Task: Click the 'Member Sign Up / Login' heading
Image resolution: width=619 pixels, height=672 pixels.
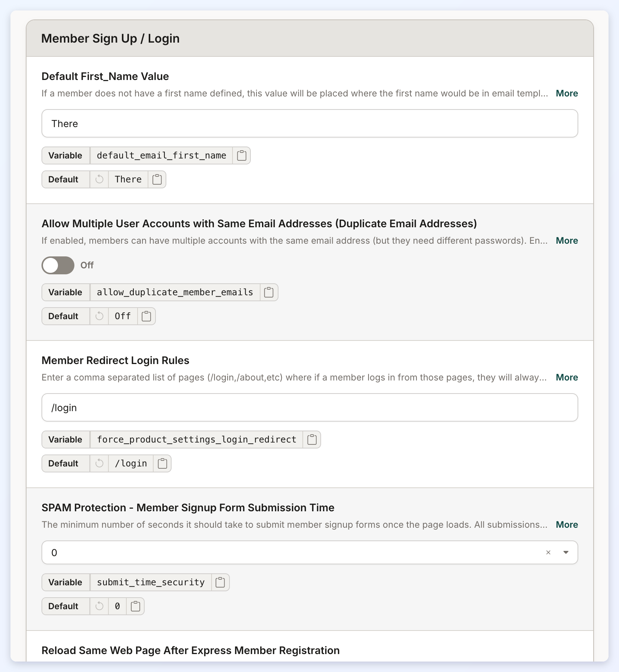Action: [110, 38]
